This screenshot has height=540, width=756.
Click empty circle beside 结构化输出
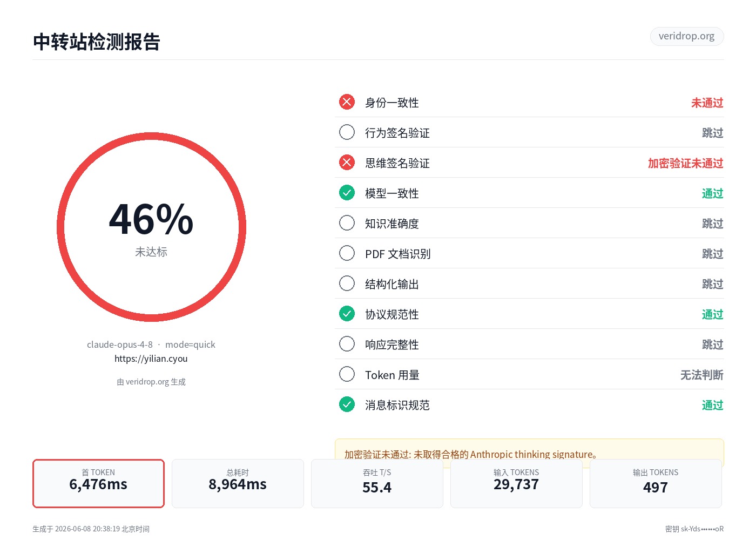347,283
